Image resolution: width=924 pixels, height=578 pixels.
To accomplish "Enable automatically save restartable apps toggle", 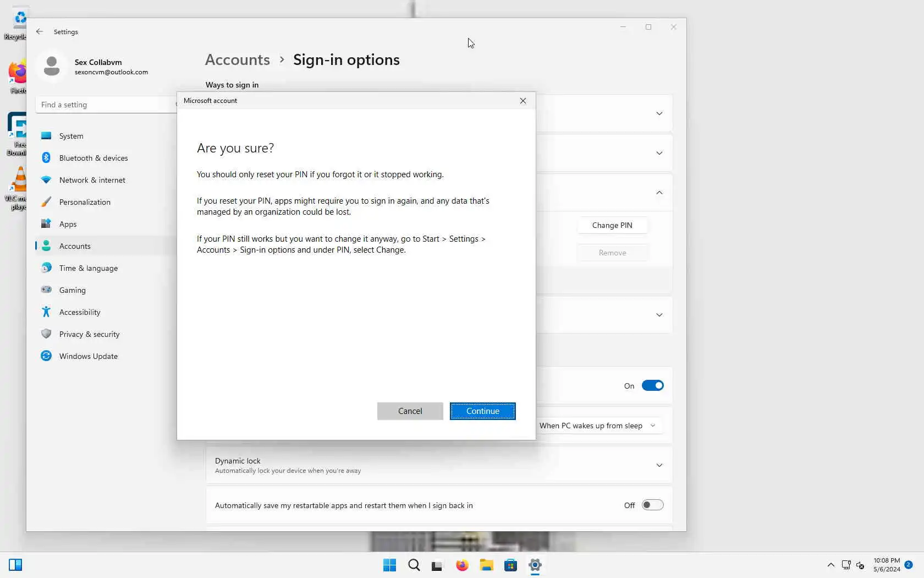I will pyautogui.click(x=653, y=505).
